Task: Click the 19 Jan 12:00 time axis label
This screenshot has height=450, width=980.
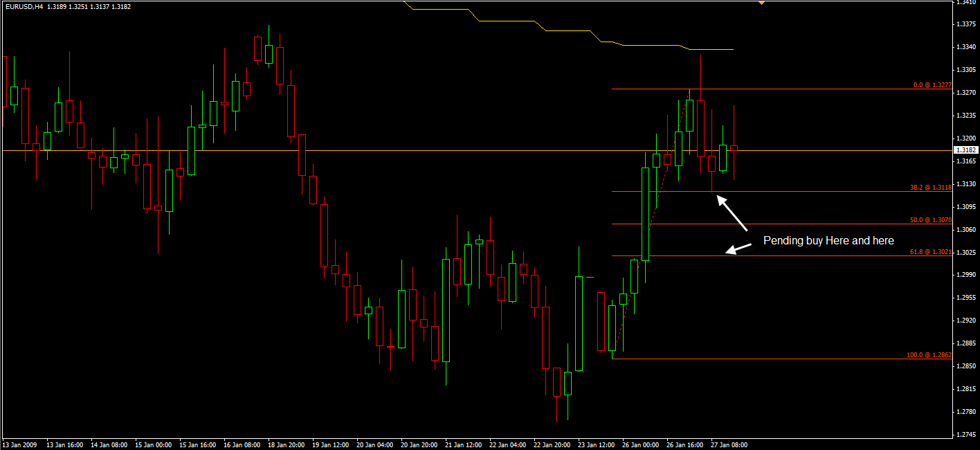Action: click(x=330, y=445)
